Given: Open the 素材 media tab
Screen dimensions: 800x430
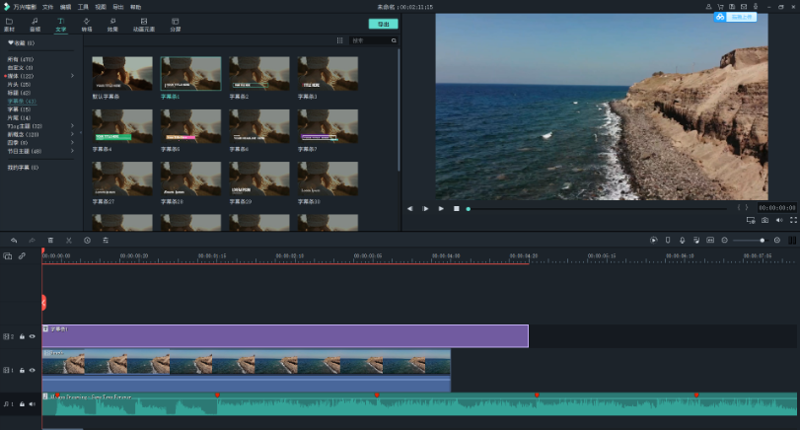Looking at the screenshot, I should [9, 24].
